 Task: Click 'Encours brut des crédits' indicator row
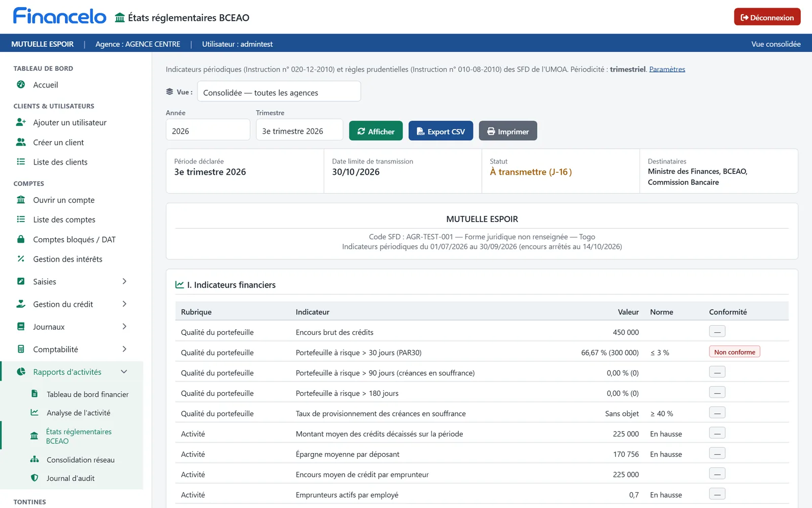point(482,332)
